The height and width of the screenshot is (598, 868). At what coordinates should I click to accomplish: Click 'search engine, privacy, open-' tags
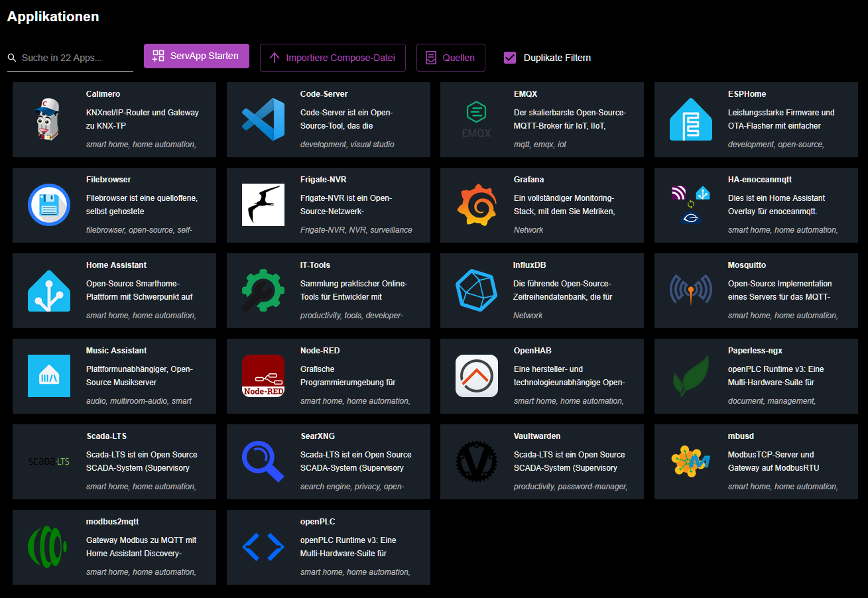(x=352, y=487)
